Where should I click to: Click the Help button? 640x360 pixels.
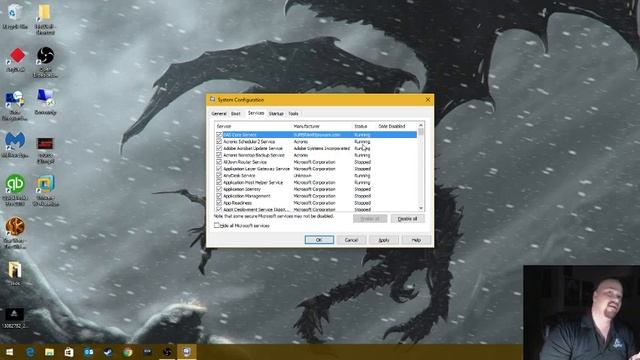pyautogui.click(x=416, y=240)
